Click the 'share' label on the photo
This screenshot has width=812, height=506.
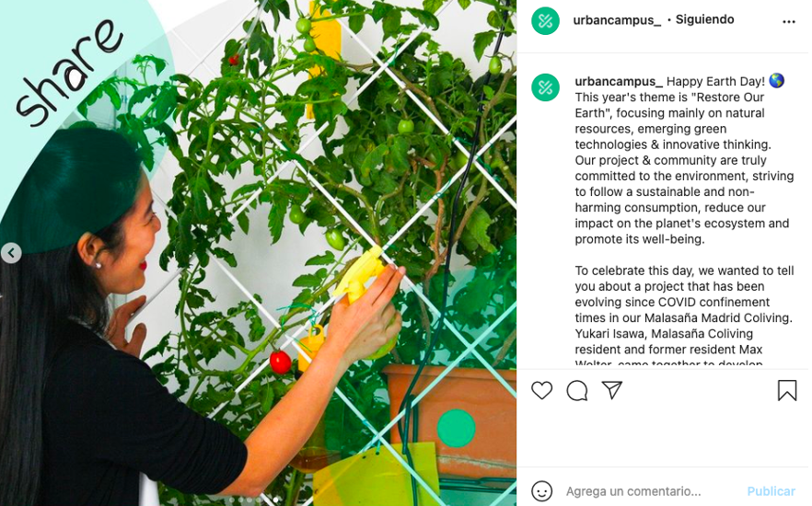(x=69, y=73)
